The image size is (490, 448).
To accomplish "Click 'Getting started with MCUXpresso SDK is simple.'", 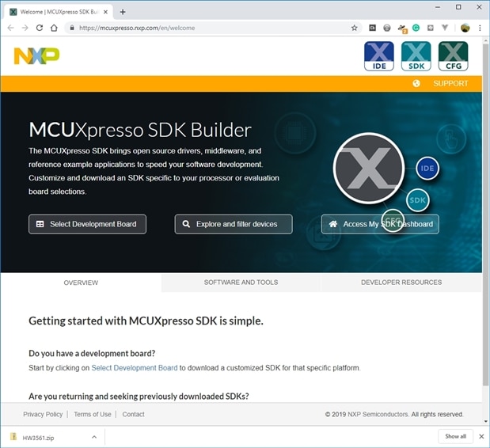I will coord(146,321).
